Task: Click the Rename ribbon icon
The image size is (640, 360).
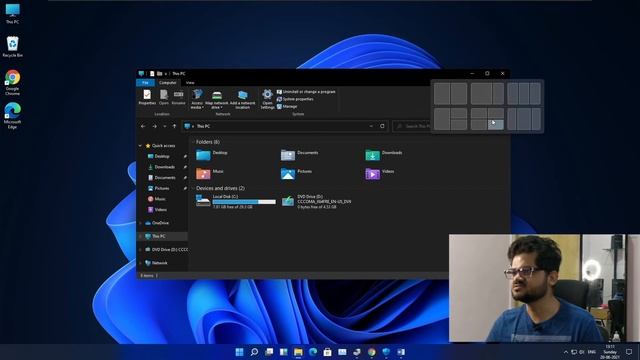Action: point(178,98)
